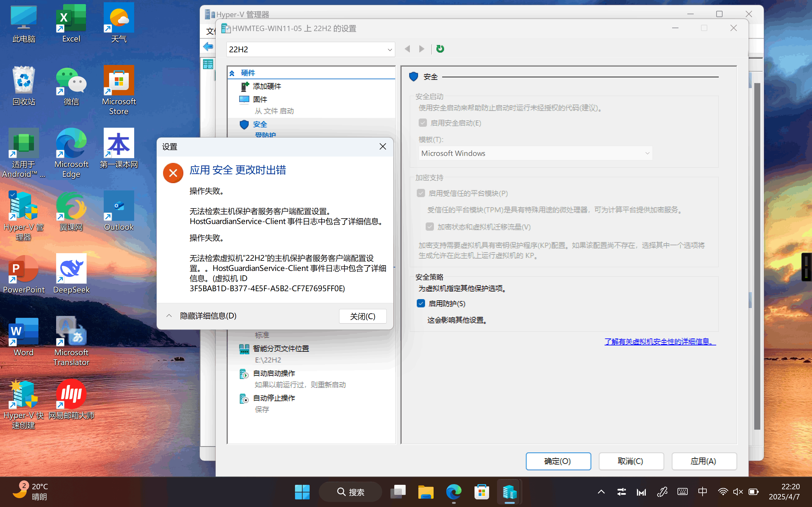Image resolution: width=812 pixels, height=507 pixels.
Task: Open the Firmware (固件) settings item
Action: pyautogui.click(x=260, y=99)
